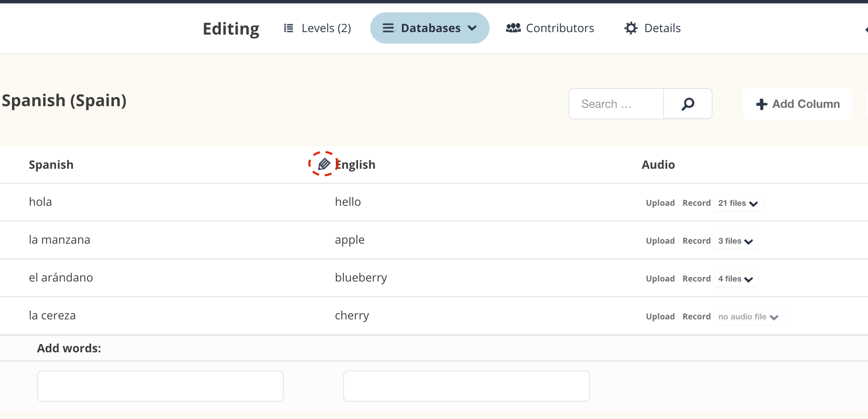
Task: Click the pencil edit icon beside English
Action: click(324, 164)
